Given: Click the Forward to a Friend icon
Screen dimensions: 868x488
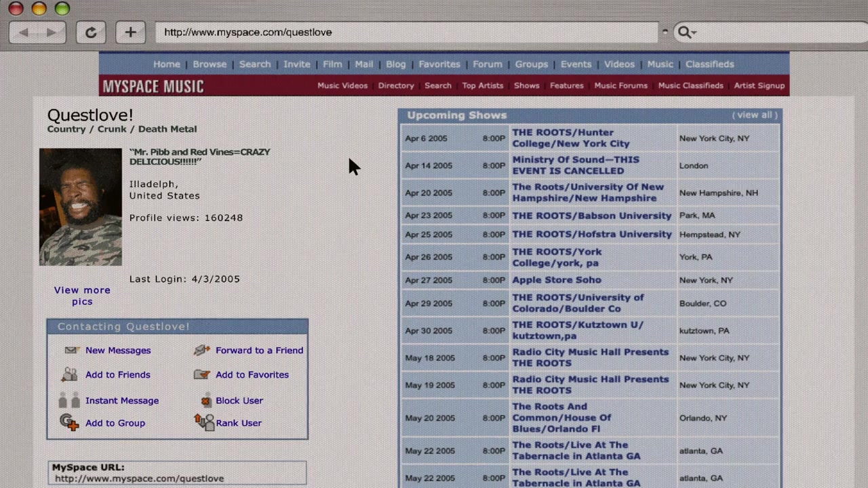Looking at the screenshot, I should click(201, 350).
